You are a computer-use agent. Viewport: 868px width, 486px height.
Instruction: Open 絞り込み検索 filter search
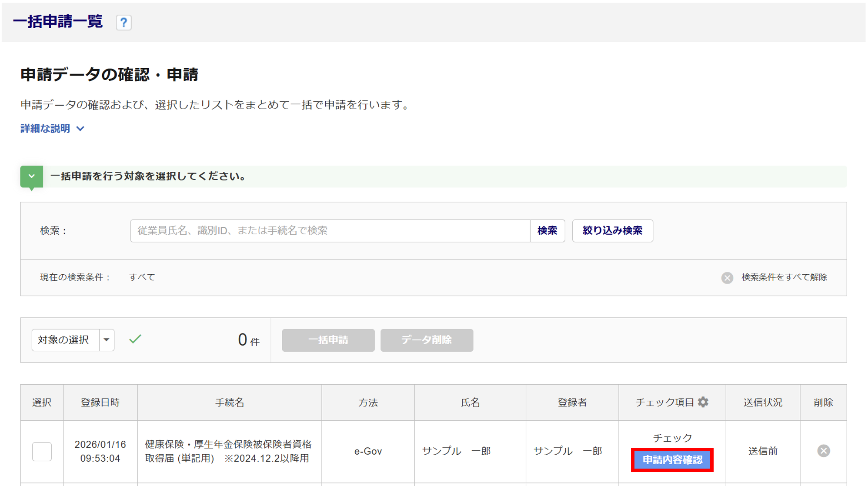point(612,231)
